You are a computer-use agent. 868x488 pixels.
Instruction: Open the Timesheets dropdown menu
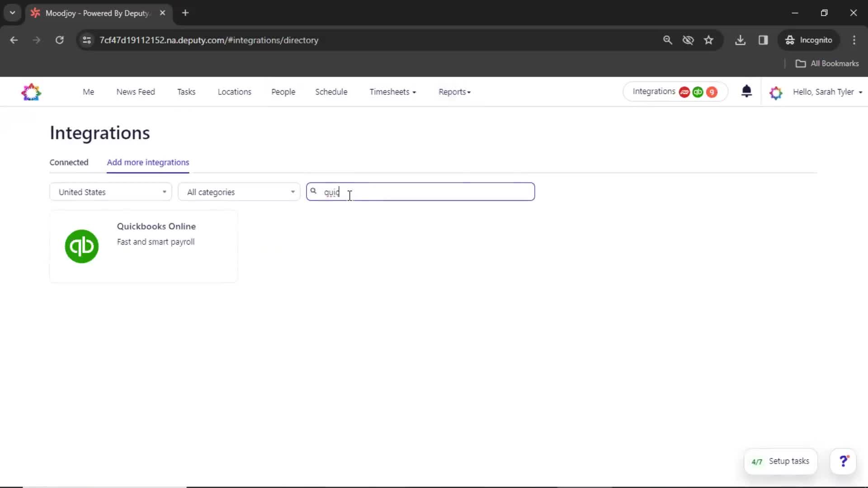tap(392, 92)
